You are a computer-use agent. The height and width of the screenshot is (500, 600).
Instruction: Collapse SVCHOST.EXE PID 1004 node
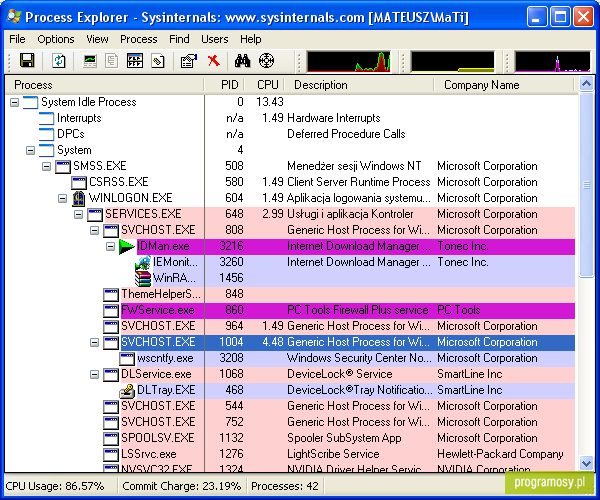[95, 342]
